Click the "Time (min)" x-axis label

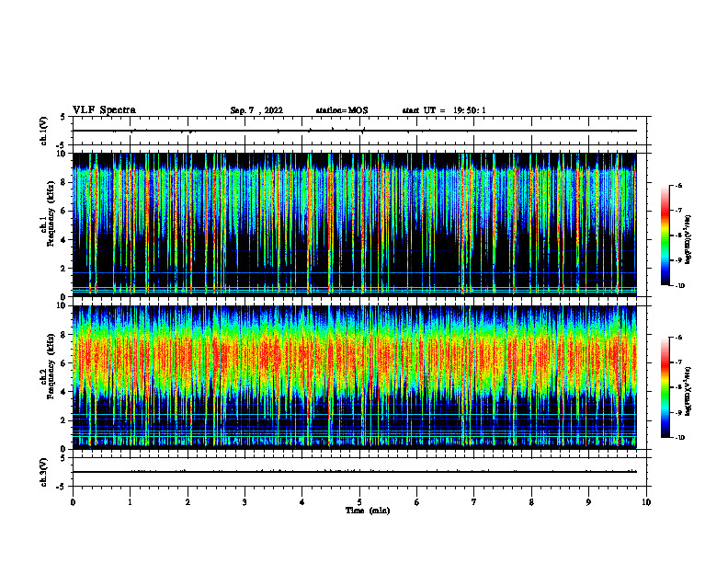coord(368,511)
